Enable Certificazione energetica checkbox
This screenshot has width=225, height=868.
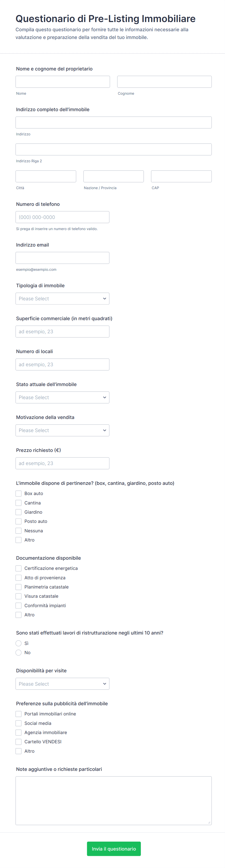pyautogui.click(x=19, y=568)
